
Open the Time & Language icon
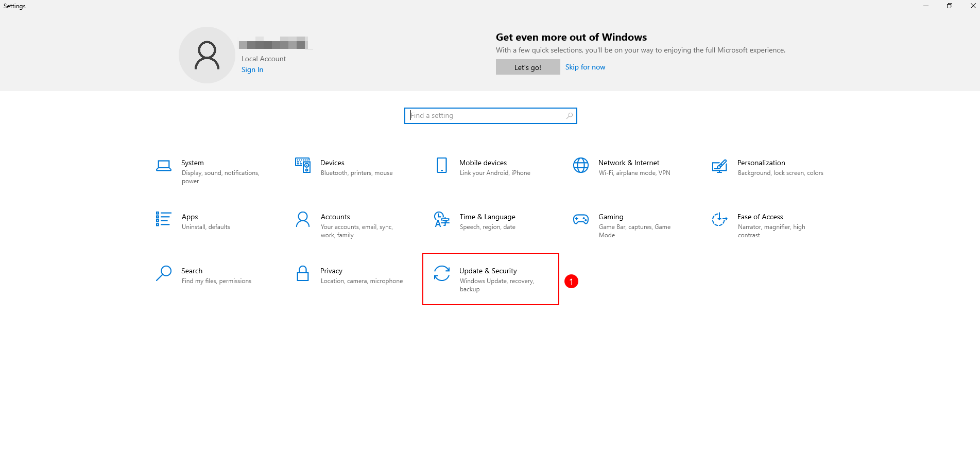point(442,219)
